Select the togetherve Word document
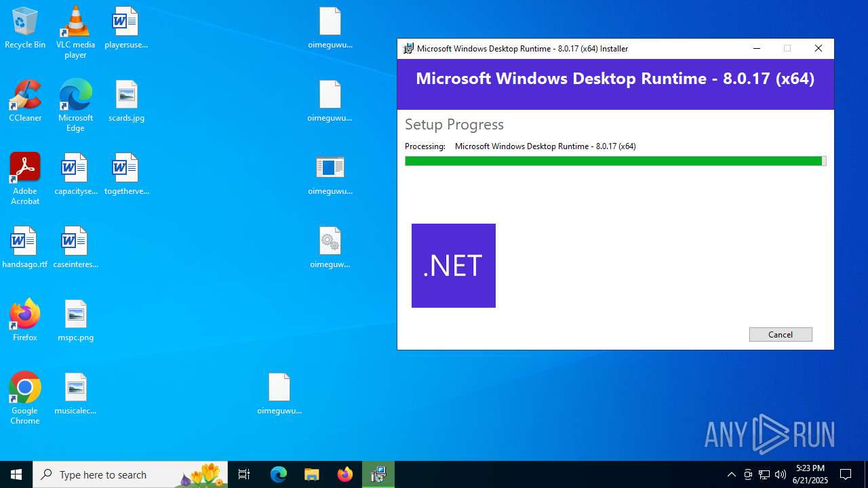 tap(126, 175)
